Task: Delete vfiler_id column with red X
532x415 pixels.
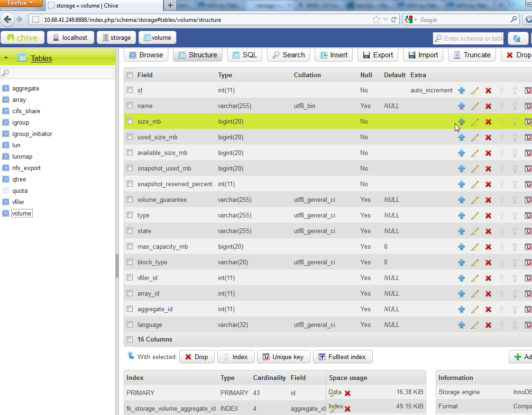Action: click(x=488, y=278)
